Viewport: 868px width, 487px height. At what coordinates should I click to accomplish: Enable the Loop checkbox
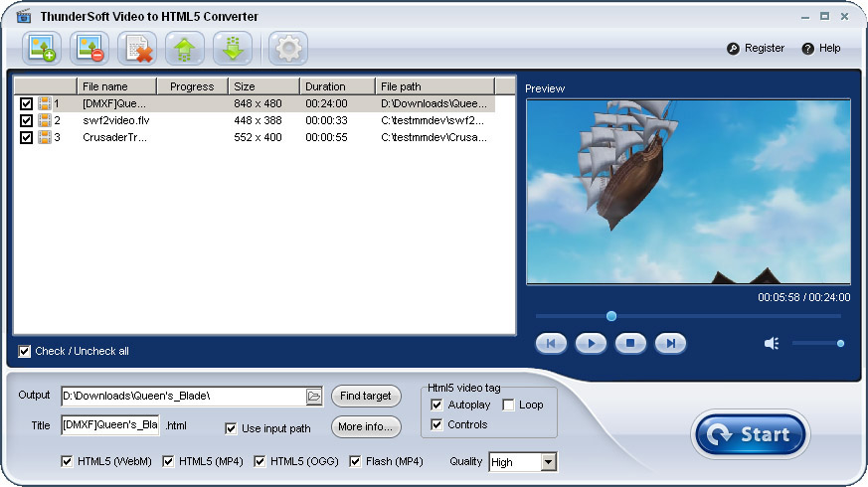pos(508,405)
